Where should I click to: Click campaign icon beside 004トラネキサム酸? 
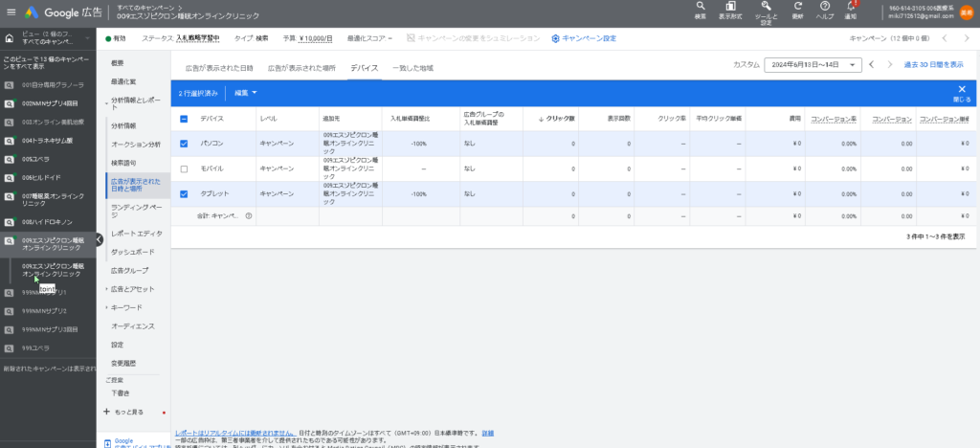10,141
